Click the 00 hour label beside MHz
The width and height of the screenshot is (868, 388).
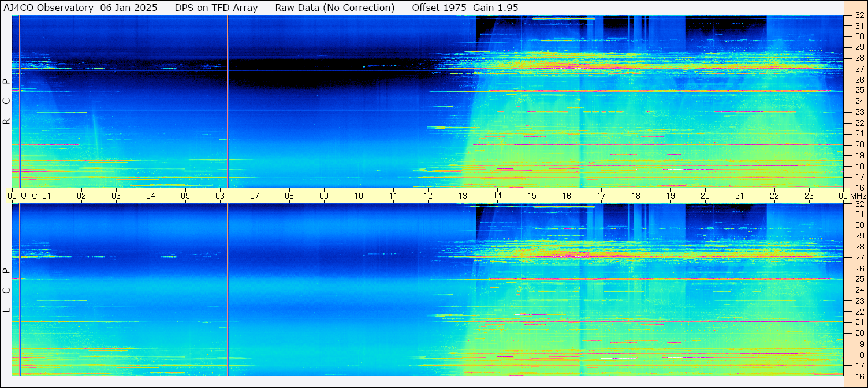point(843,196)
